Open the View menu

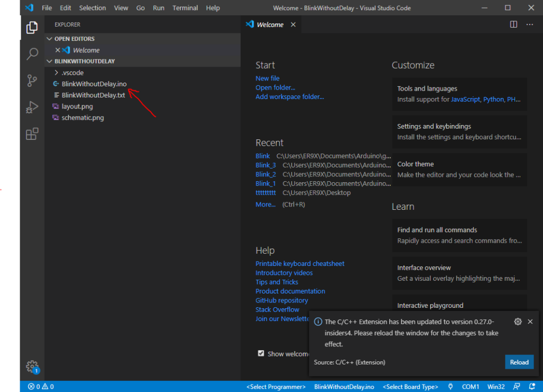[121, 7]
